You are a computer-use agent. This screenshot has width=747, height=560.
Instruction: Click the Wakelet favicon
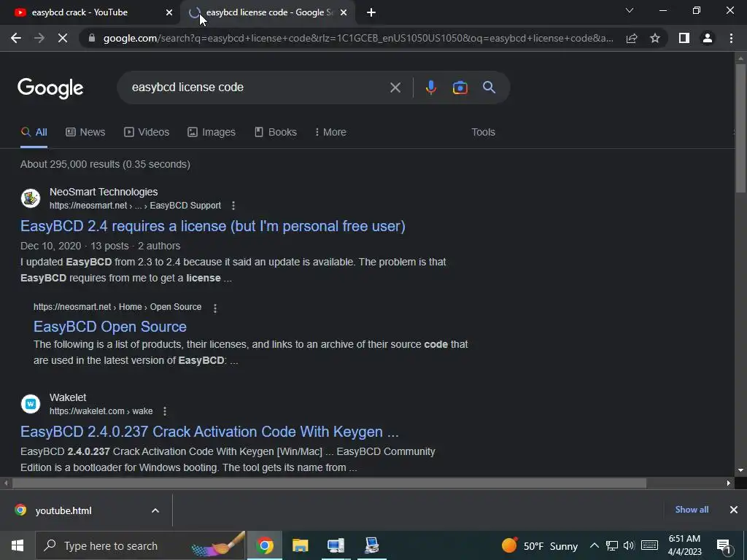pyautogui.click(x=31, y=404)
